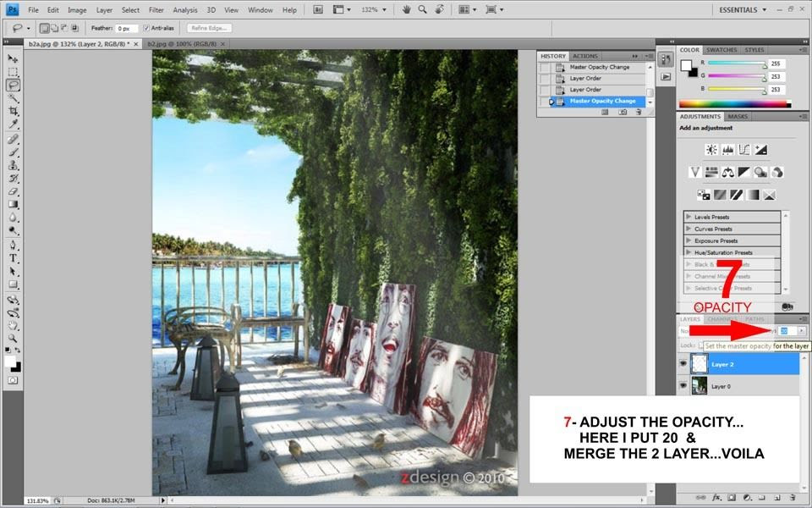
Task: Open the Actions play button panel icon
Action: click(666, 77)
